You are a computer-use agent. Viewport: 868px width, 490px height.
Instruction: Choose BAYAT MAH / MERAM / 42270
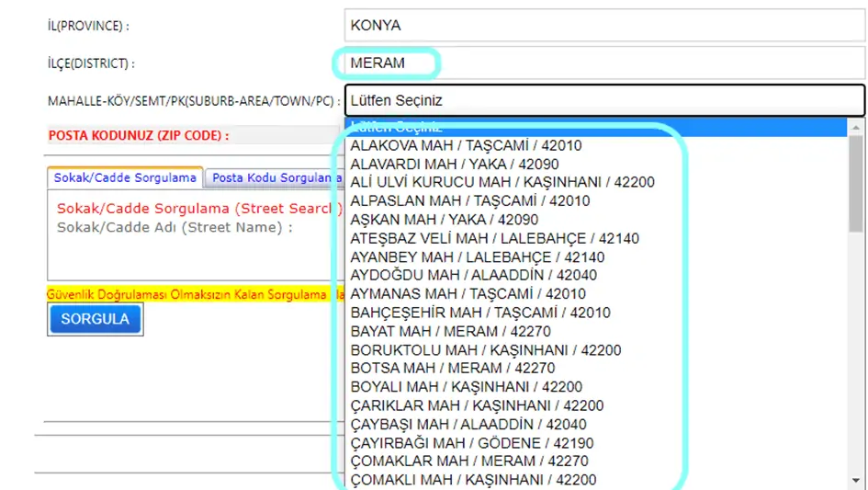[450, 331]
